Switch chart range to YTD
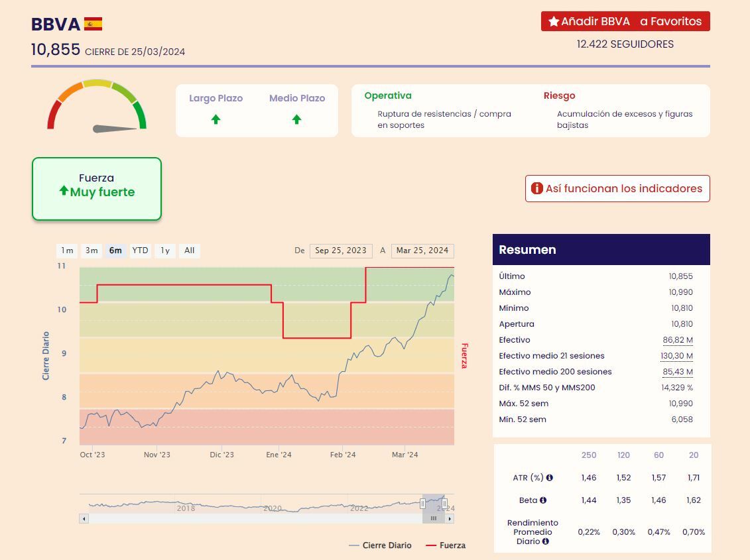The height and width of the screenshot is (560, 750). pos(140,251)
